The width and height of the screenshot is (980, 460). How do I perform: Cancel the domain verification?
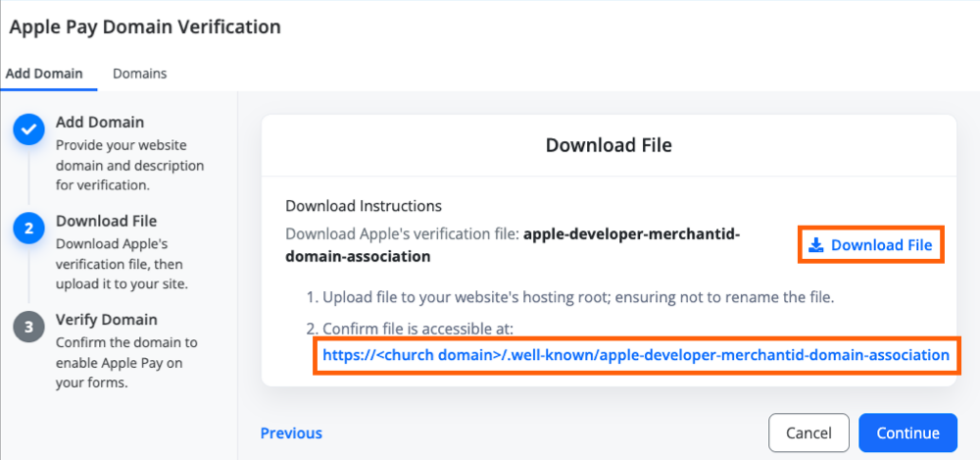[808, 433]
